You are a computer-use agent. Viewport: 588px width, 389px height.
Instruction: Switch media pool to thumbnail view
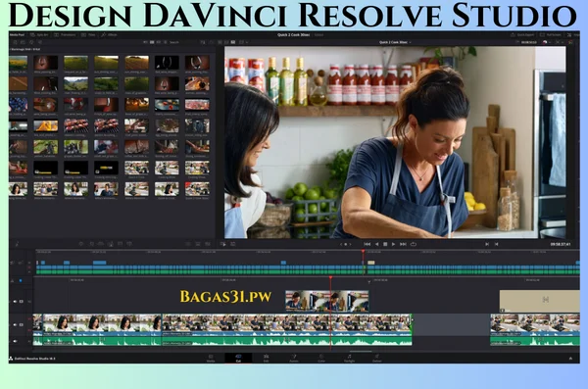coord(152,42)
